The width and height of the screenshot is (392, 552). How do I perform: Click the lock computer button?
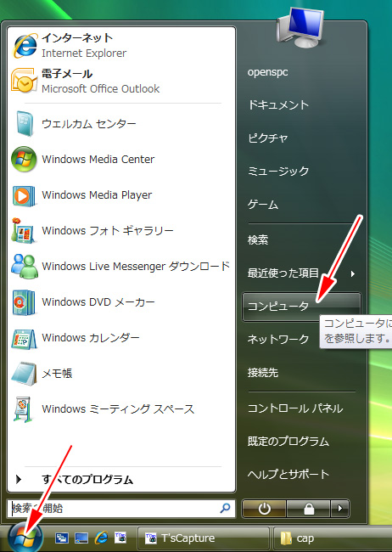coord(309,509)
